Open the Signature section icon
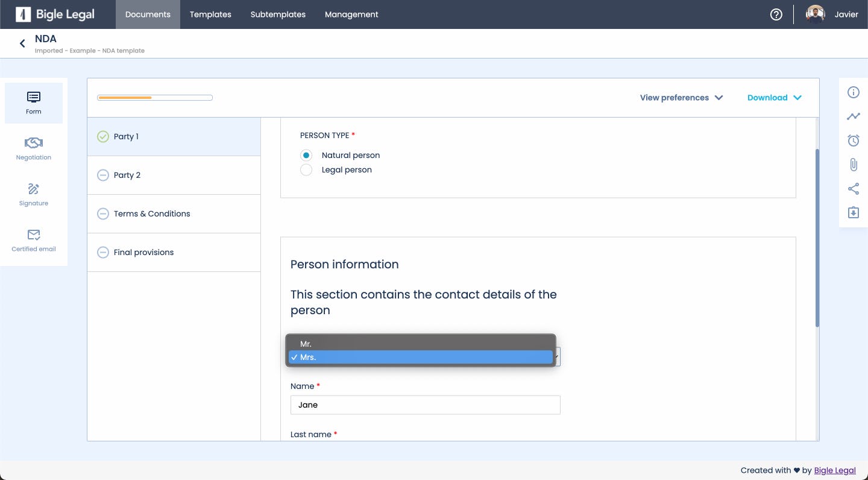Screen dimensions: 868x480 [x=34, y=194]
